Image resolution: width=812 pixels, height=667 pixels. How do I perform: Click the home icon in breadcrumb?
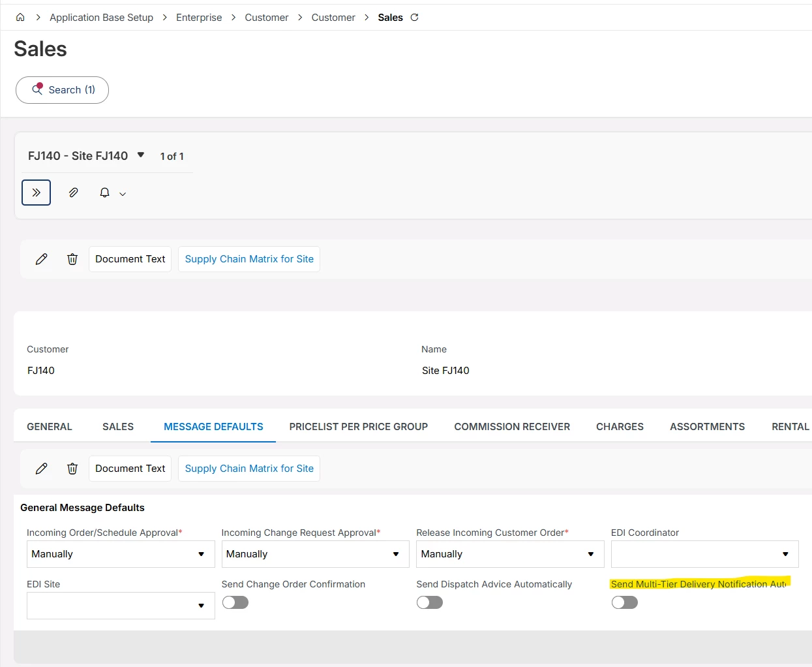click(x=20, y=18)
